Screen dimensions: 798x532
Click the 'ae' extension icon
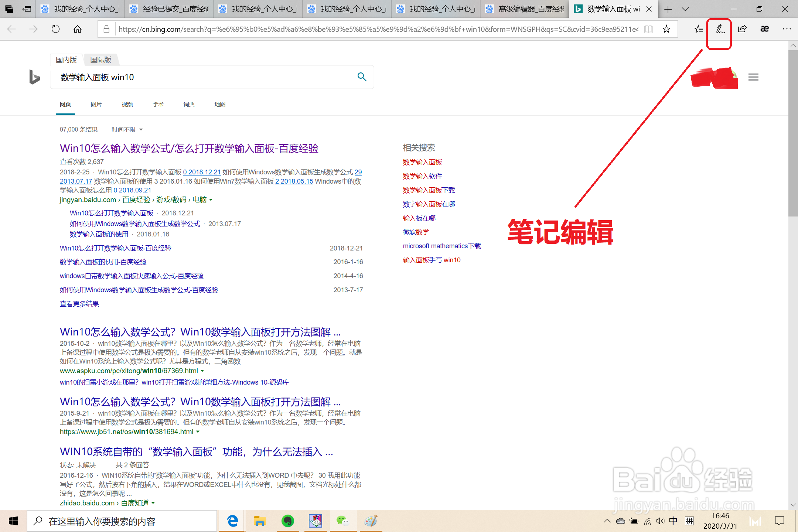(764, 29)
